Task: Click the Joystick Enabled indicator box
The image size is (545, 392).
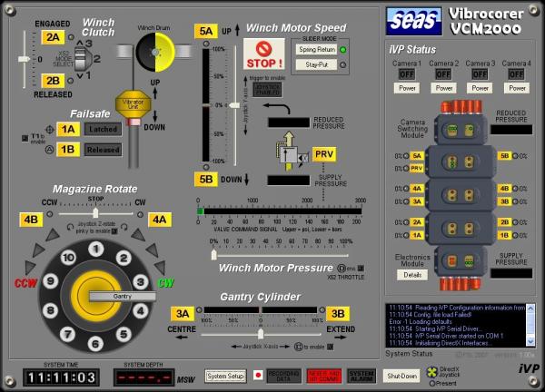Action: click(267, 90)
